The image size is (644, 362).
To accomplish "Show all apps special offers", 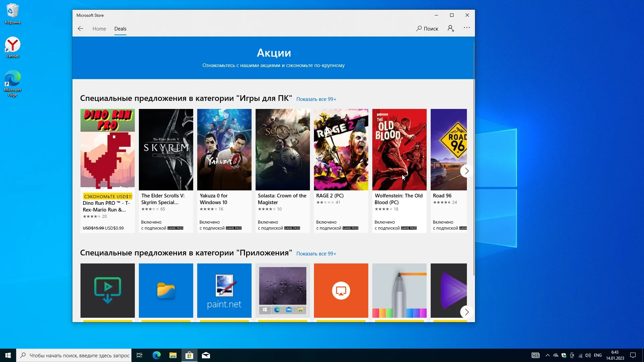I will [316, 254].
